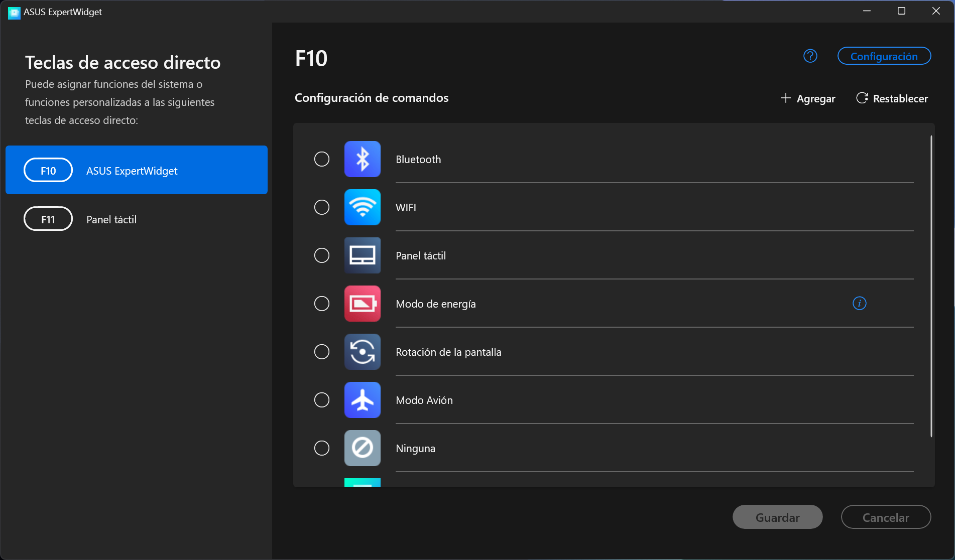Add a new command with Agregar
Viewport: 955px width, 560px height.
pos(808,98)
